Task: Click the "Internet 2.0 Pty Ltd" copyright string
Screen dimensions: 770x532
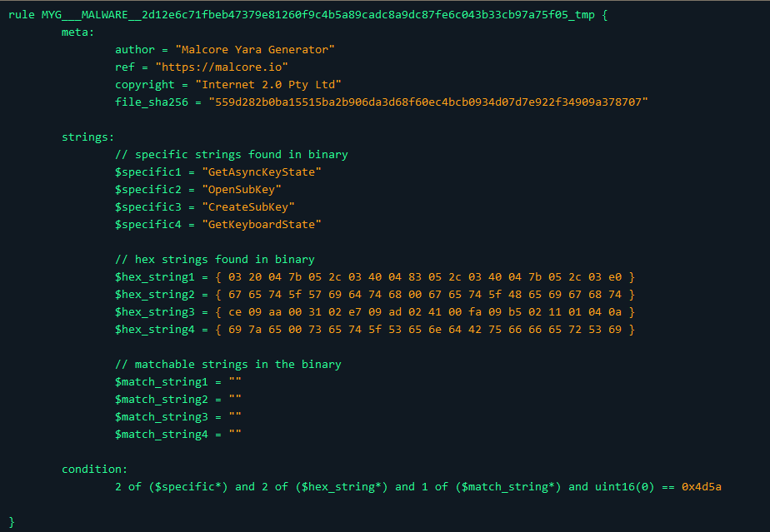Action: (268, 84)
